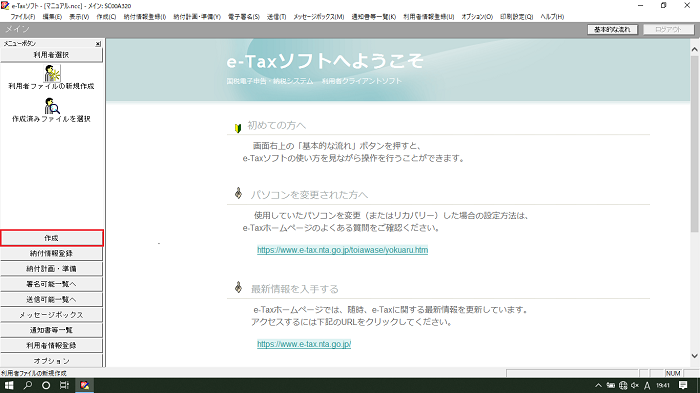Open the Windows Start menu
This screenshot has width=700, height=393.
(9, 385)
